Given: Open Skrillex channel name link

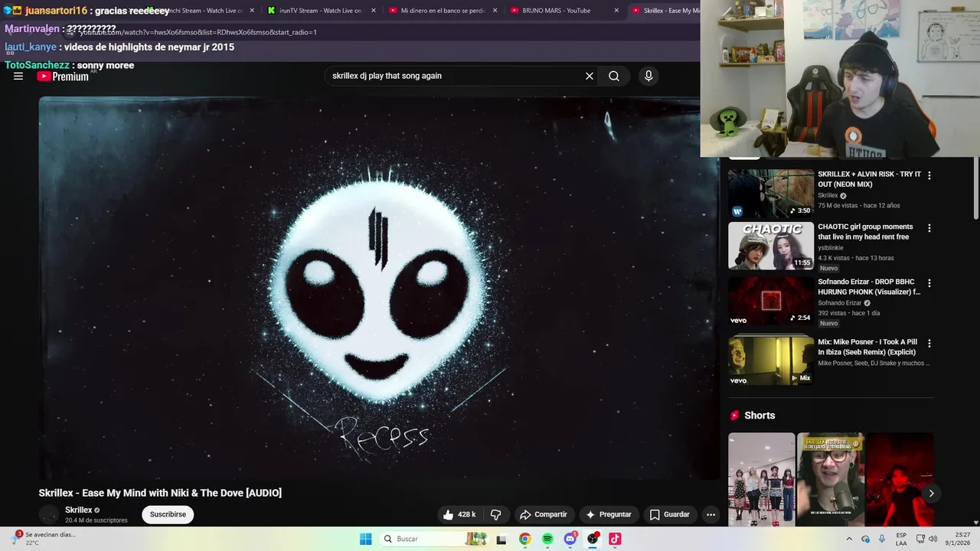Looking at the screenshot, I should tap(79, 510).
